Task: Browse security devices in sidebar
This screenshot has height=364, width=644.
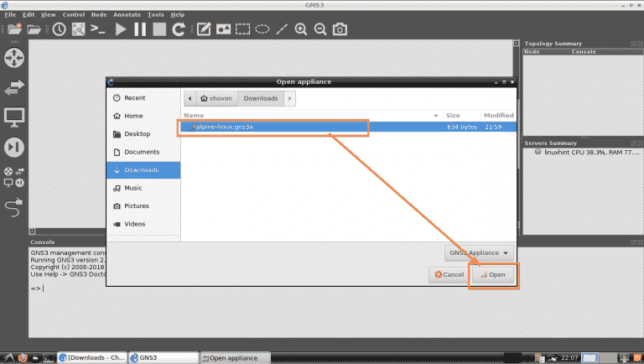Action: pos(14,148)
